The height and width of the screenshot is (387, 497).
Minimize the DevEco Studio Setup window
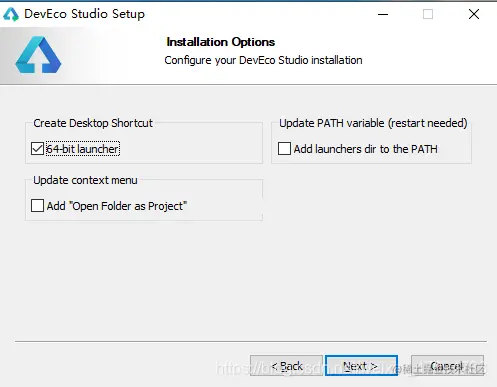click(x=383, y=14)
